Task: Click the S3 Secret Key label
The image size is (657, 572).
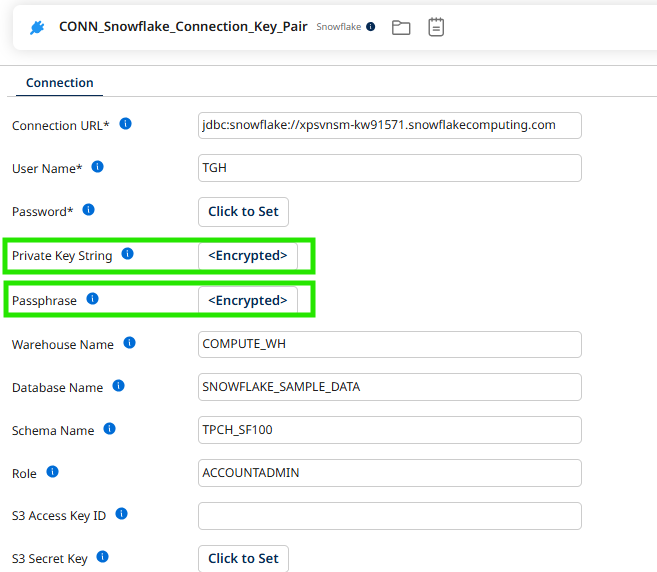Action: 50,559
